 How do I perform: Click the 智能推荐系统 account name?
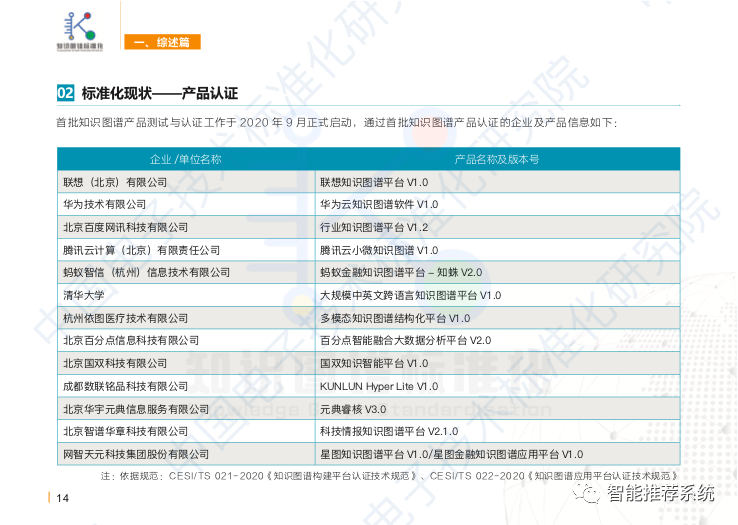coord(660,493)
